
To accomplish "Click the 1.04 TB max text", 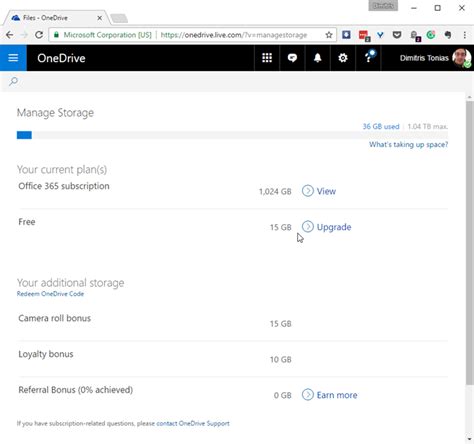I will click(427, 127).
